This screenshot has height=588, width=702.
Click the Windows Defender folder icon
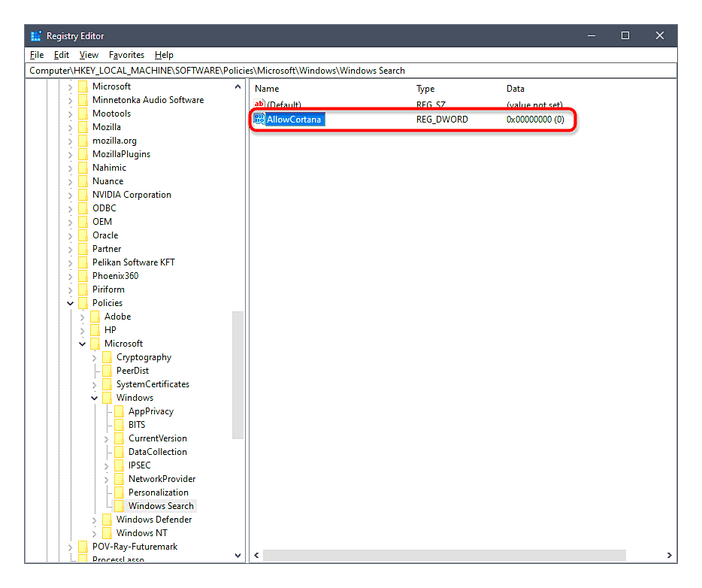tap(107, 520)
